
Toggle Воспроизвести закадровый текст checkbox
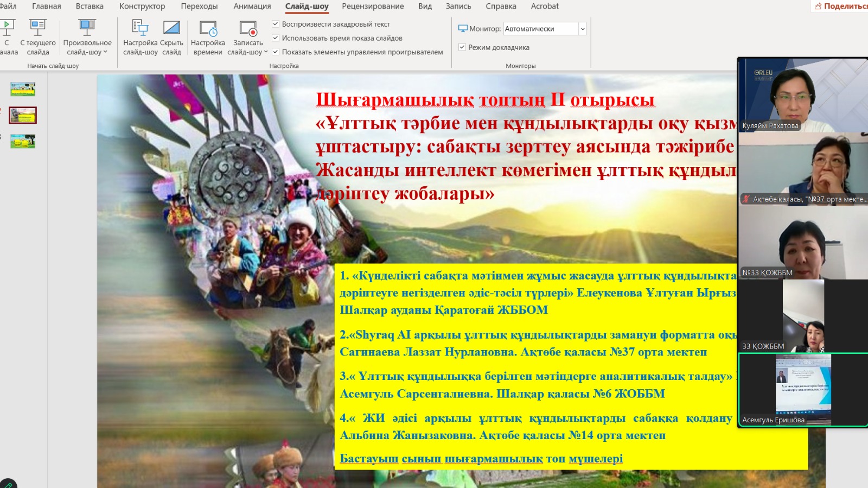click(276, 24)
